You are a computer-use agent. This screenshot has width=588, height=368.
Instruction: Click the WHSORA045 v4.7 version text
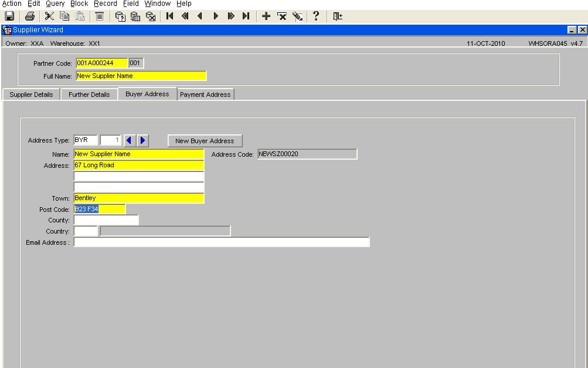(x=555, y=43)
